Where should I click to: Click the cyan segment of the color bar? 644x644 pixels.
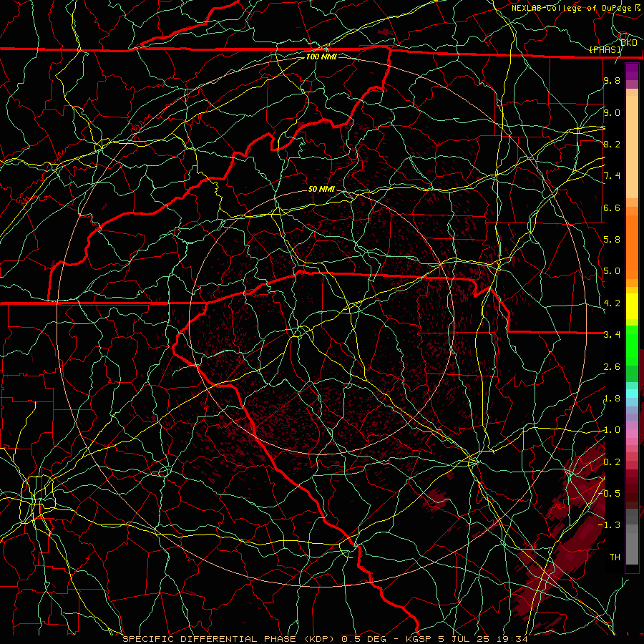coord(632,393)
